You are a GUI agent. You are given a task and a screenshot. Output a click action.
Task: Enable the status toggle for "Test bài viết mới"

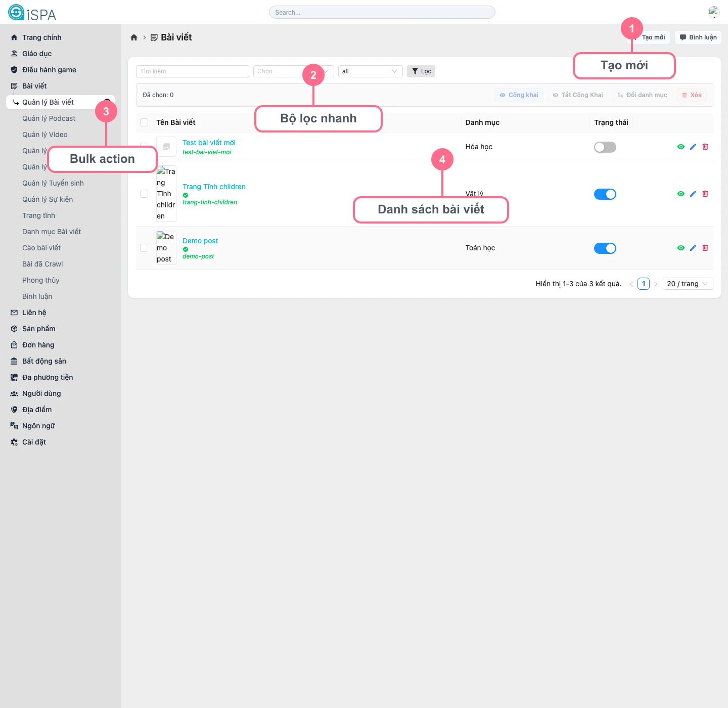click(605, 147)
